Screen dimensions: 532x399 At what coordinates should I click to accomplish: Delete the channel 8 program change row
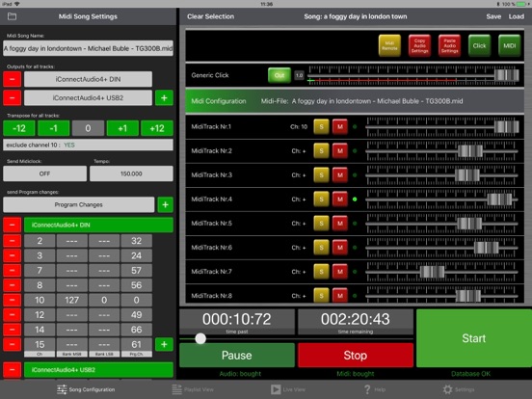(x=12, y=285)
